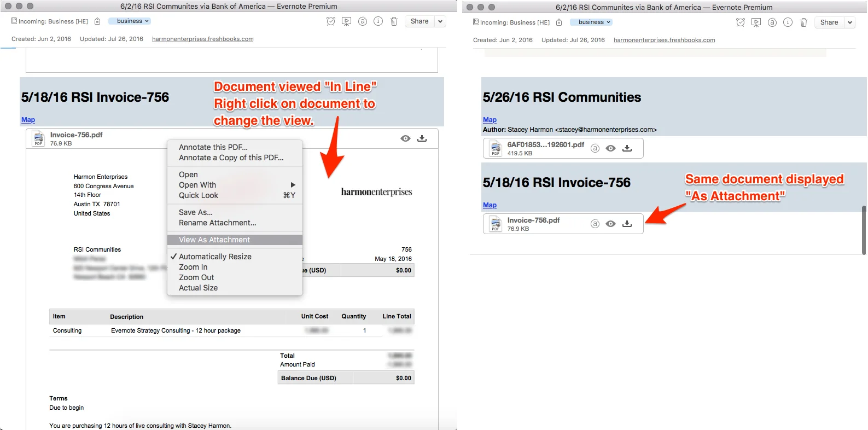Choose Open from context menu
This screenshot has width=868, height=430.
click(x=235, y=175)
